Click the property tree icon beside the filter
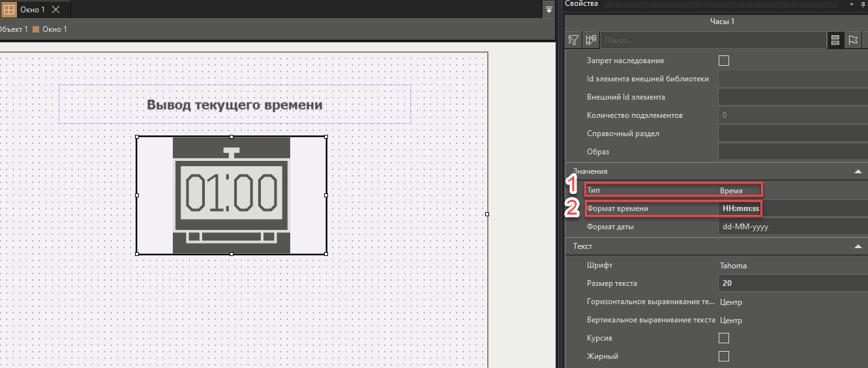 click(x=591, y=40)
